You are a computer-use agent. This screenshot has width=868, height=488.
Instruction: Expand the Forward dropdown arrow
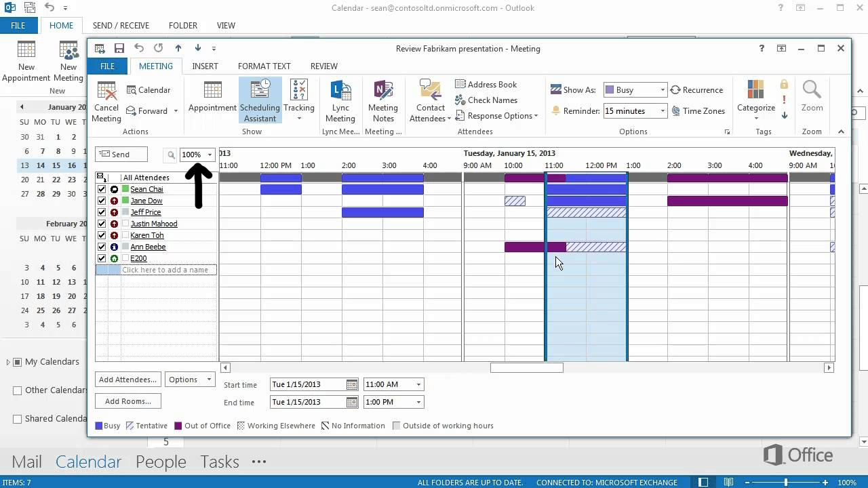click(x=176, y=111)
